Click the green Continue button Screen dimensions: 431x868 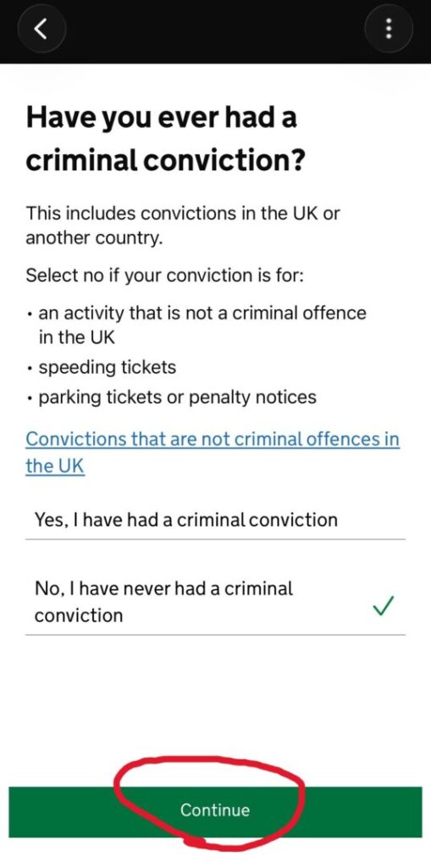(215, 811)
